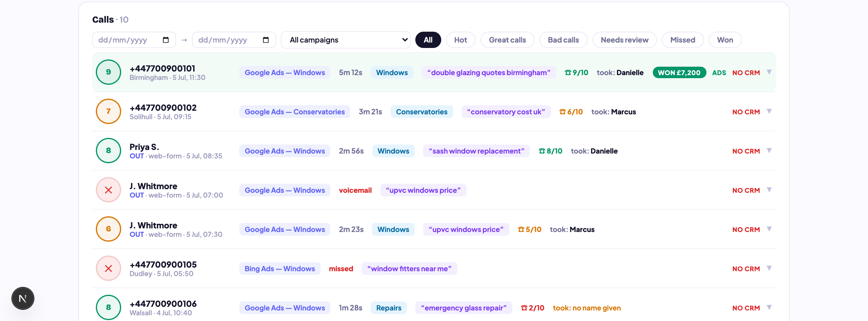Click the 2/10 phone rating for Walsall call
Image resolution: width=868 pixels, height=321 pixels.
click(533, 308)
